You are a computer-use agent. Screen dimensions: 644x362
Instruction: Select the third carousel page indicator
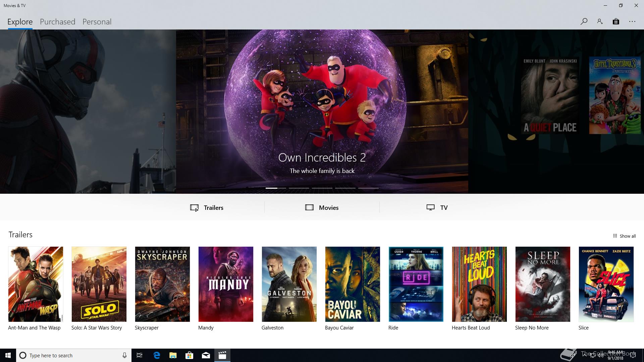pos(322,188)
